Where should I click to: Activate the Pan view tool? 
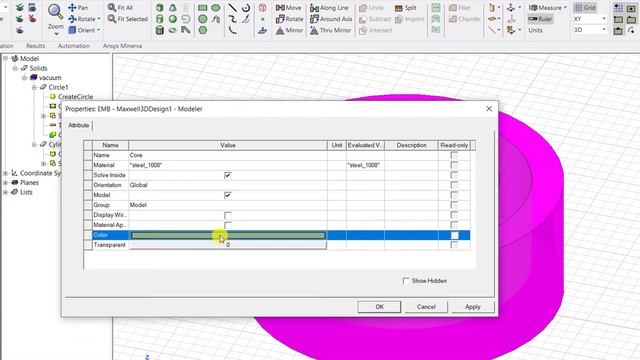coord(78,8)
